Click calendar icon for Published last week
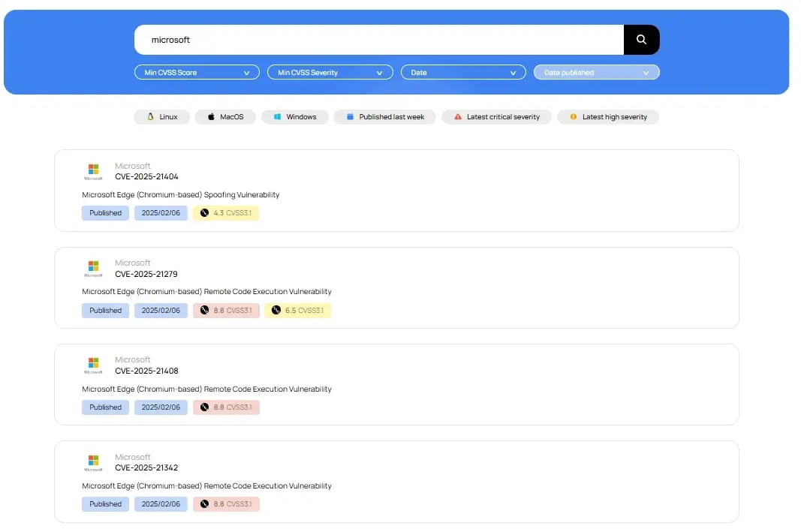This screenshot has width=801, height=532. pos(350,117)
